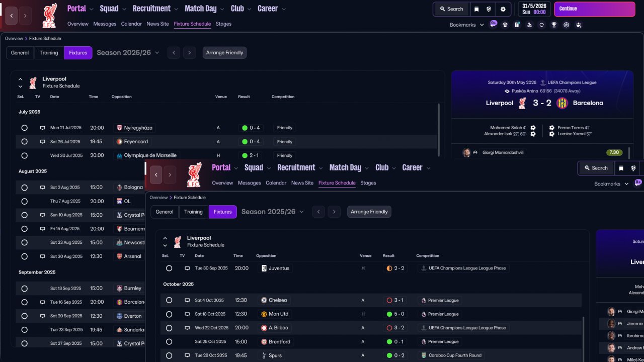Open the Calendar tab in the front window

click(x=276, y=183)
